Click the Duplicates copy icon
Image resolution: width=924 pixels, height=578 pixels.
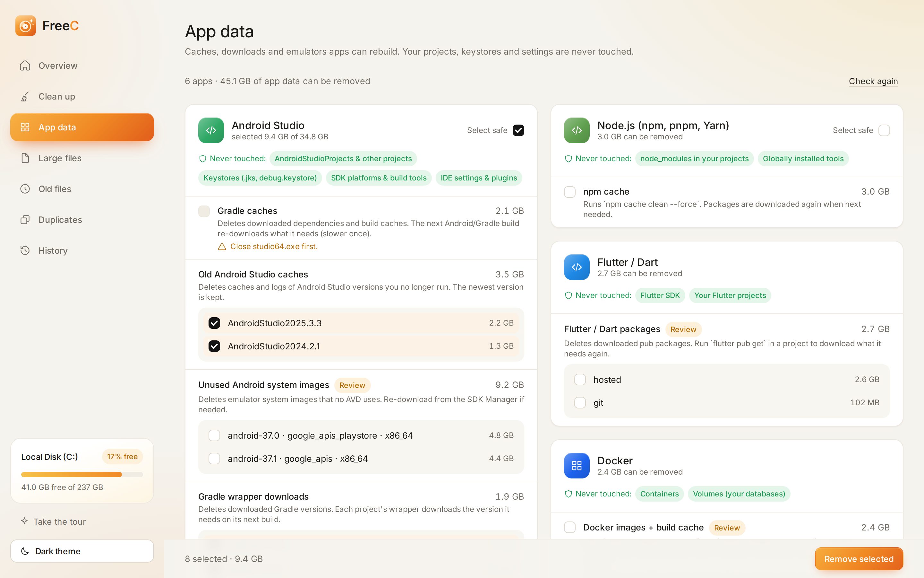[x=25, y=220]
